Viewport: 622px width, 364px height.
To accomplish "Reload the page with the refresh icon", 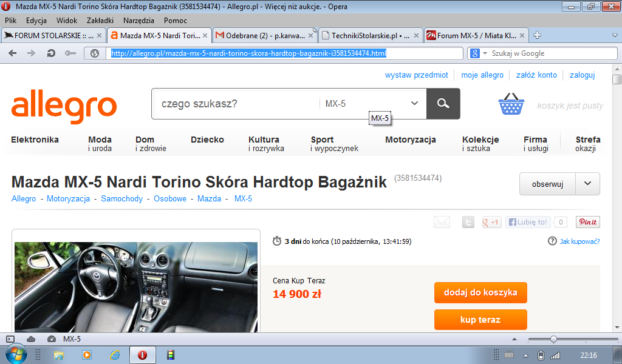I will (51, 53).
